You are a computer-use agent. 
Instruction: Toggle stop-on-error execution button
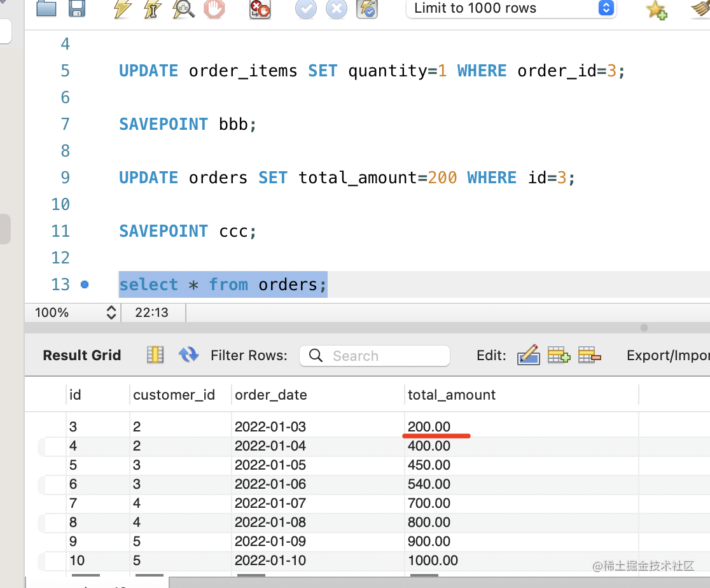pyautogui.click(x=260, y=8)
